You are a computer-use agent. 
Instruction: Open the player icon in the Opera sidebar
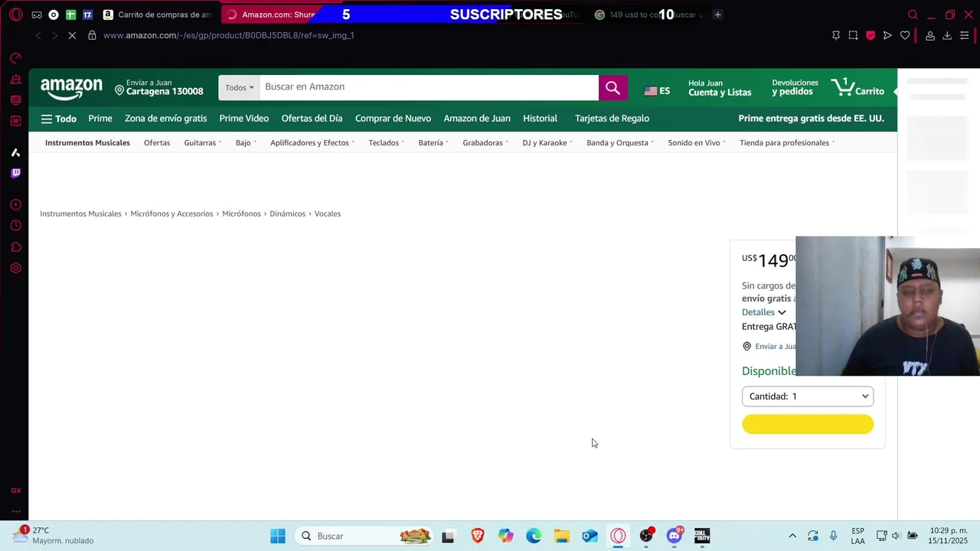pyautogui.click(x=15, y=204)
